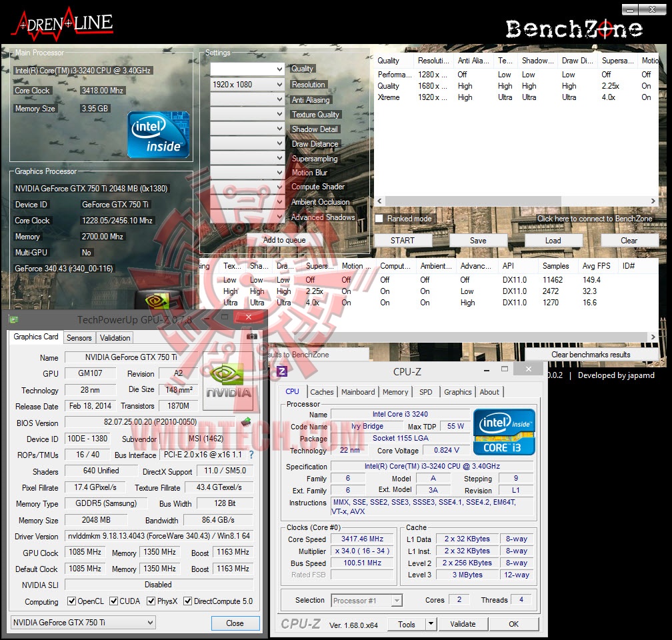
Task: Click here to connect to BenchZone link
Action: point(595,219)
